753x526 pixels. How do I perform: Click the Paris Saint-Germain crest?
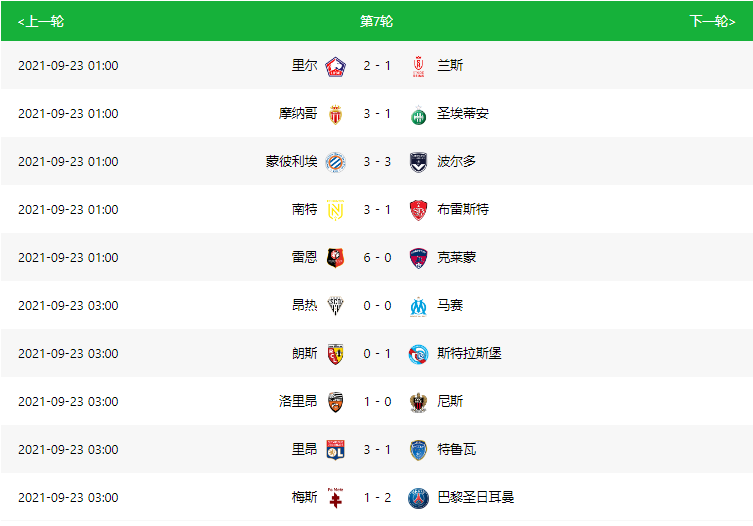click(x=418, y=498)
